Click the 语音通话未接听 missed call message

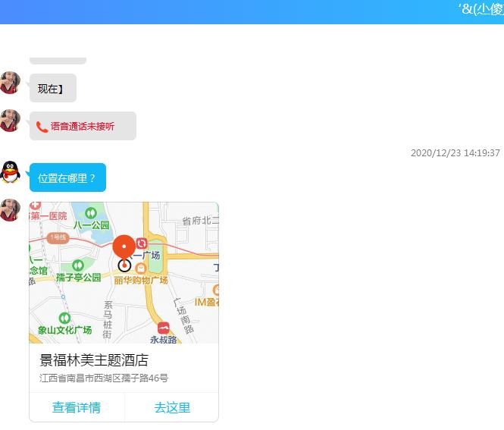pyautogui.click(x=83, y=127)
